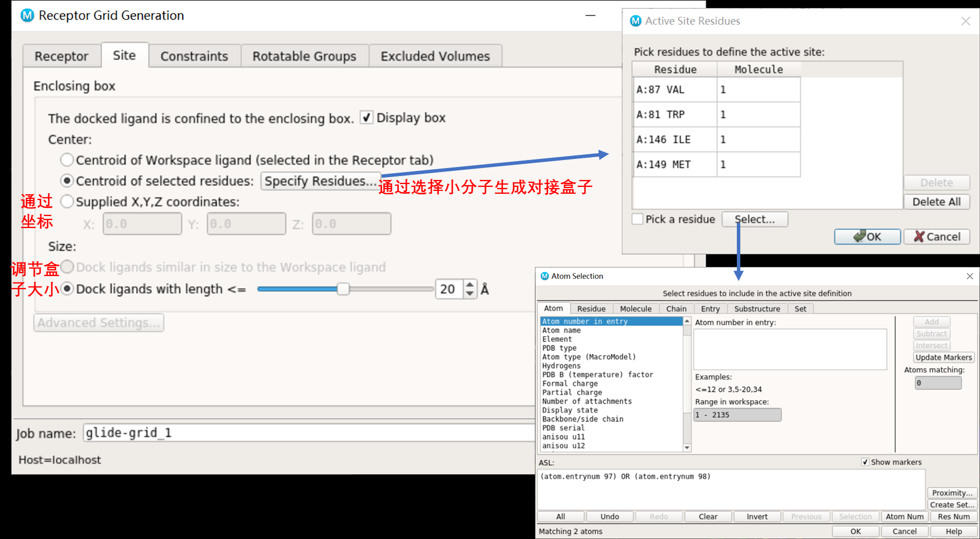Switch to Substructure tab in Atom Selection
Viewport: 980px width, 539px height.
pos(757,309)
